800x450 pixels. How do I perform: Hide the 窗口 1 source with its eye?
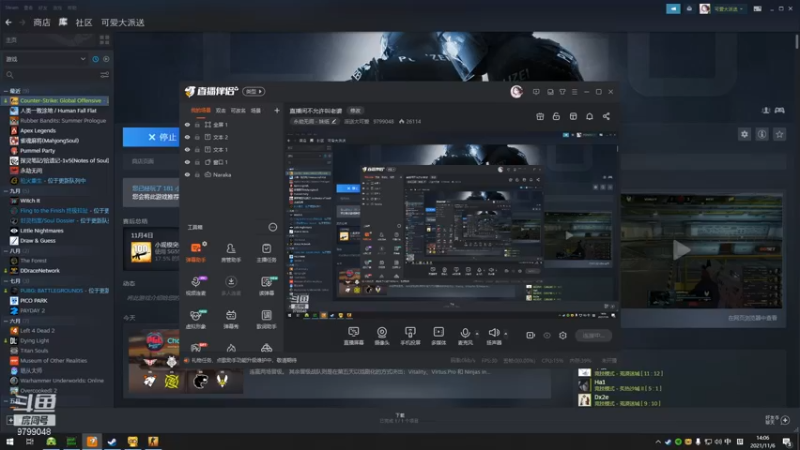click(x=187, y=162)
